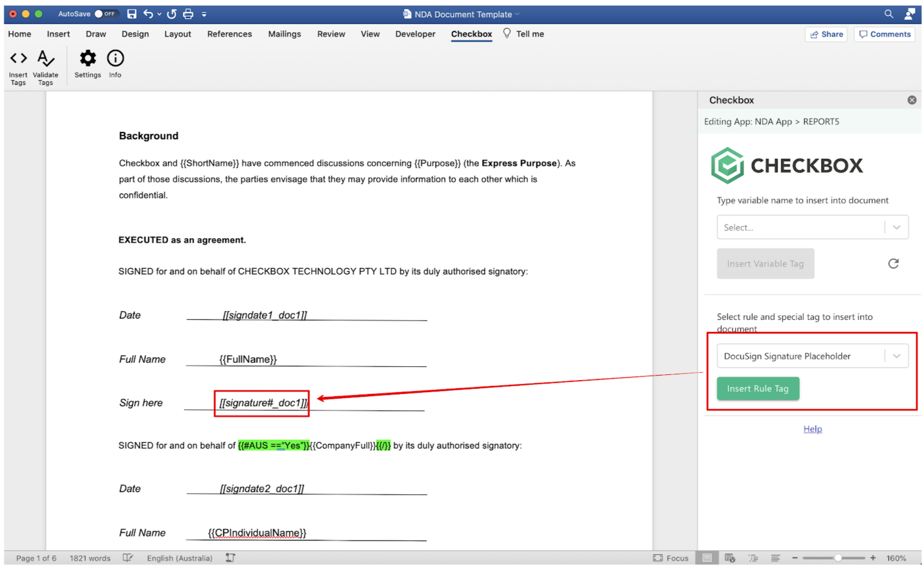Open the search magnifier in title bar

point(889,14)
